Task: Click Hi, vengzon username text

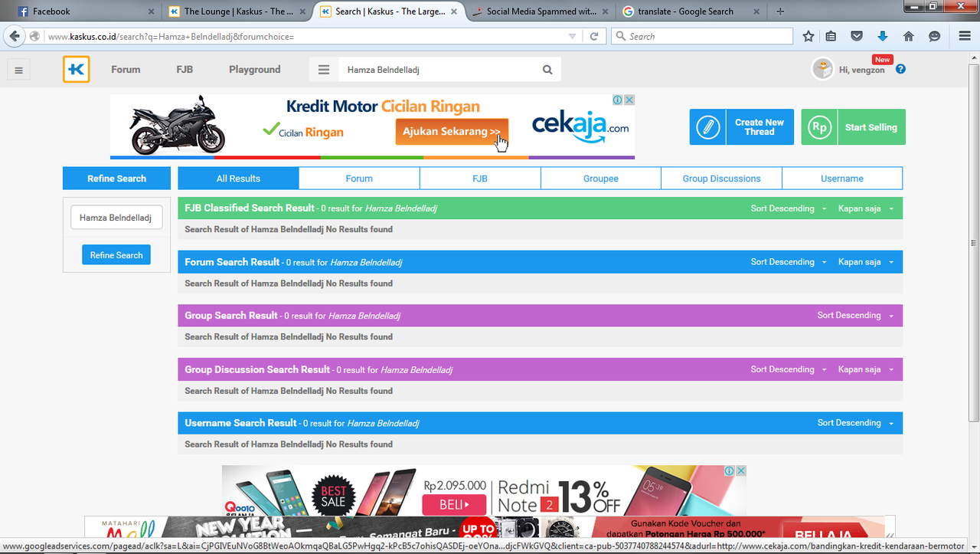Action: 861,70
